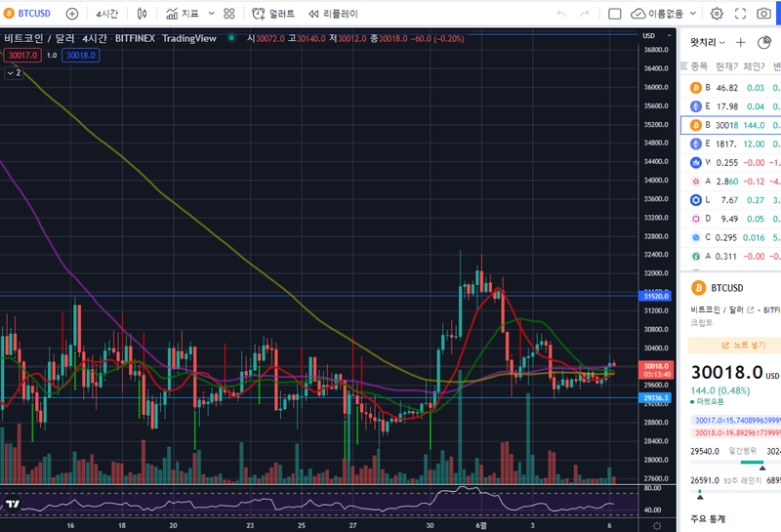Click the 52주 레인지 range bar
This screenshot has width=781, height=532.
point(735,492)
